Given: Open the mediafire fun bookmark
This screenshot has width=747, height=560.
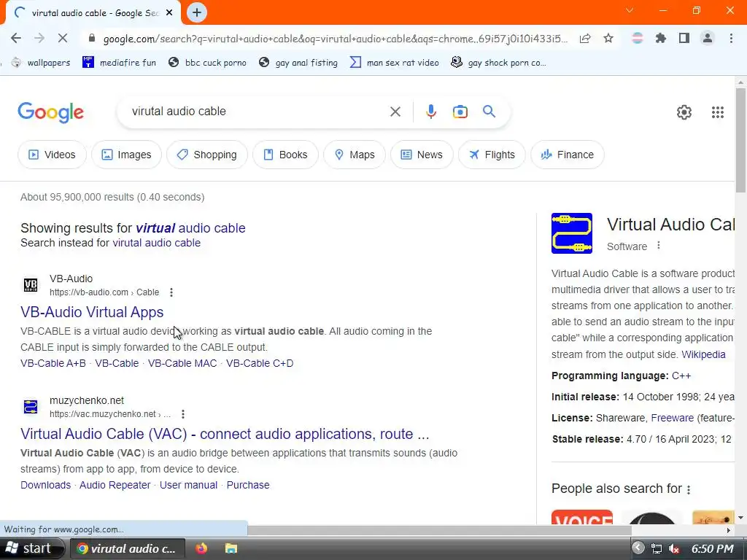Looking at the screenshot, I should pos(119,63).
